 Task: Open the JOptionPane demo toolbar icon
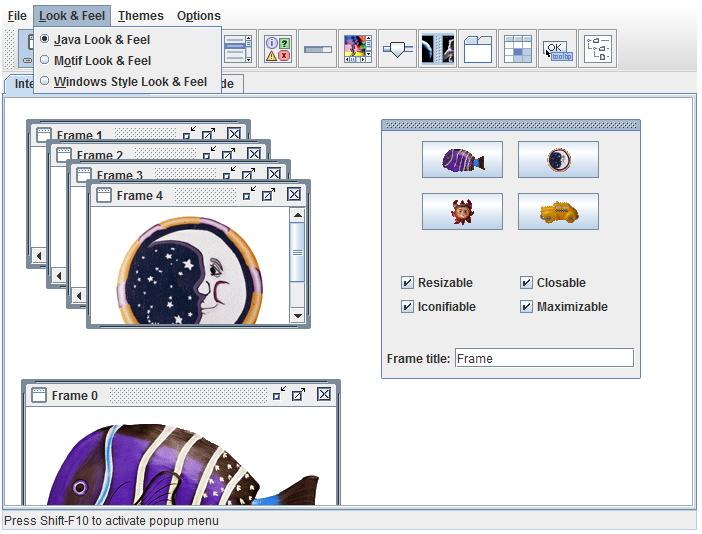pos(278,48)
